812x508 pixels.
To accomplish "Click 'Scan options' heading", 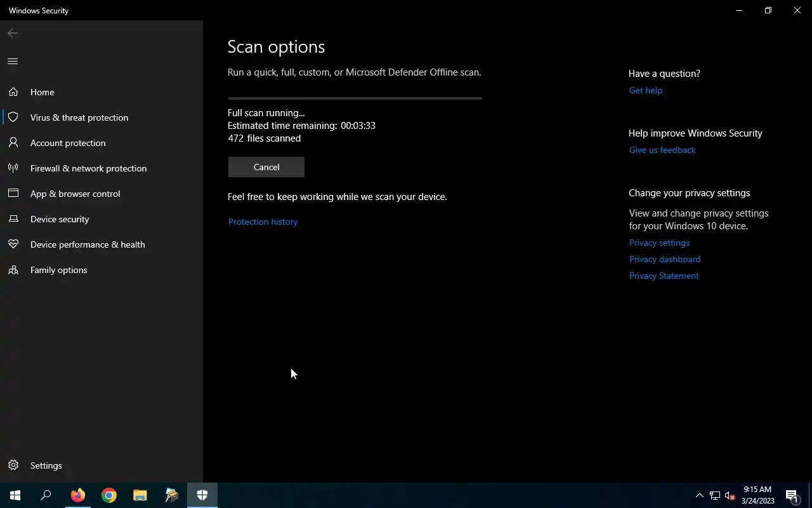I will click(x=276, y=47).
